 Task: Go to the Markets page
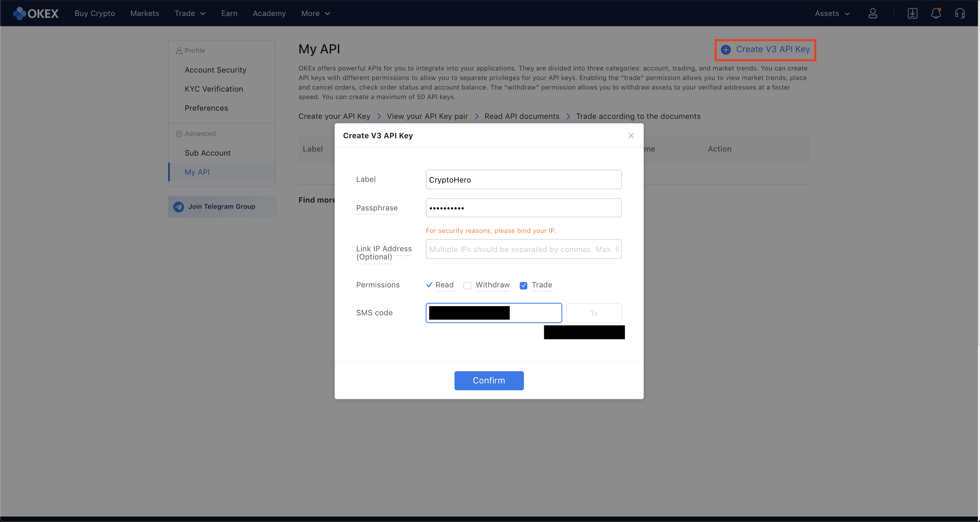click(x=145, y=13)
